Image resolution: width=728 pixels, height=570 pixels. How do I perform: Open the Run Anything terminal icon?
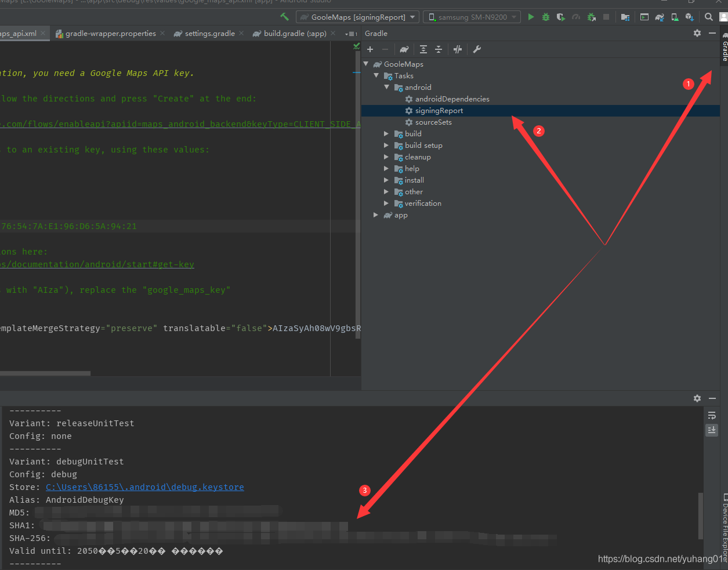pos(644,17)
